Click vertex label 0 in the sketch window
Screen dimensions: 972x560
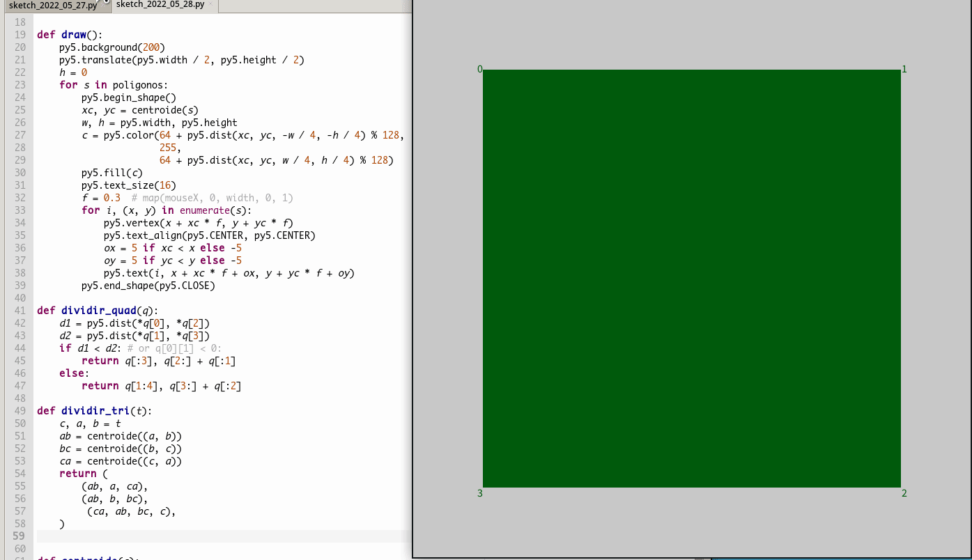[479, 69]
